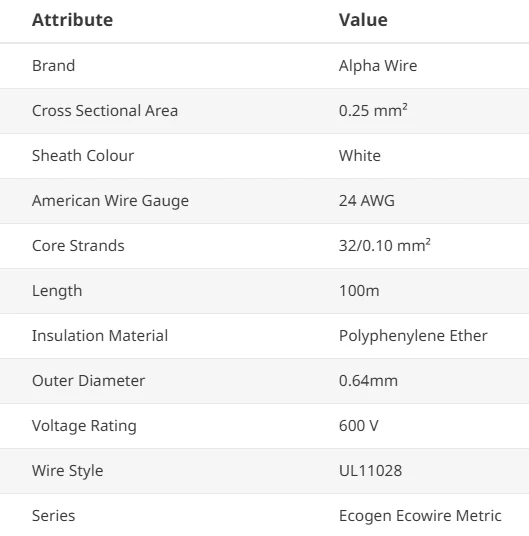Select the Brand attribute label
Viewport: 529px width, 536px height.
pyautogui.click(x=54, y=66)
